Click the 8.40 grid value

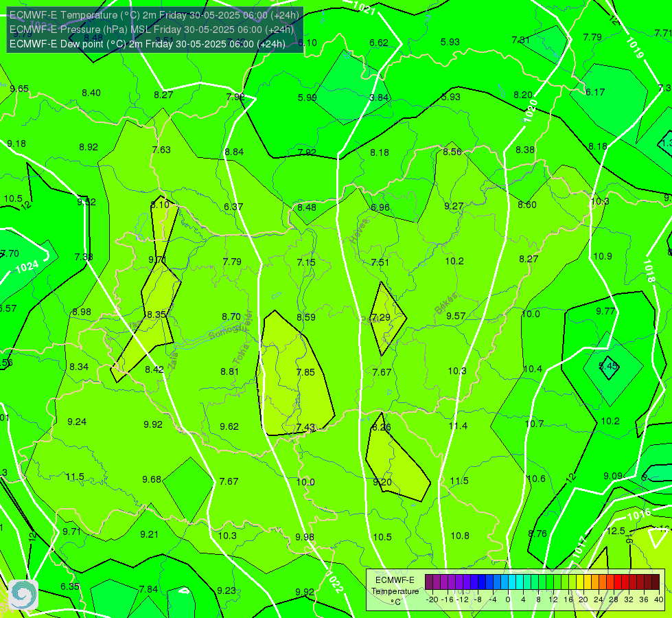click(91, 93)
